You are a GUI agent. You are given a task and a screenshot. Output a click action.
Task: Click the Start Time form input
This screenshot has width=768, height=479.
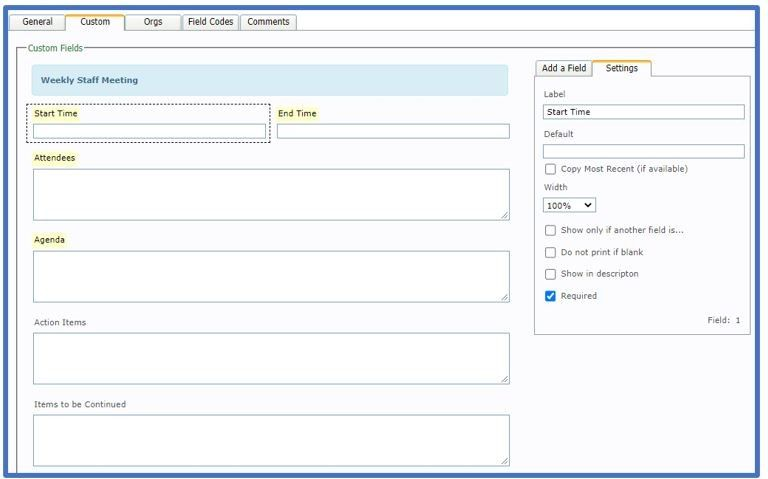tap(149, 131)
